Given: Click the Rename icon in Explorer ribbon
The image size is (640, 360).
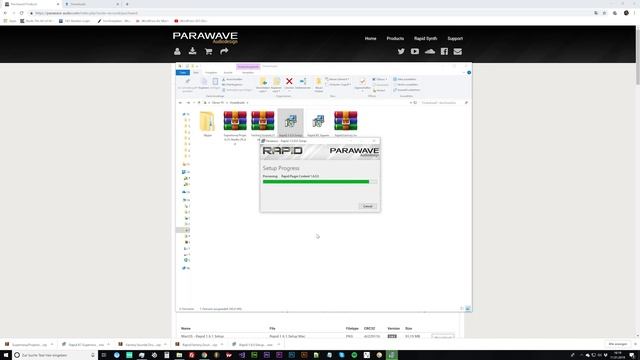Looking at the screenshot, I should click(303, 82).
